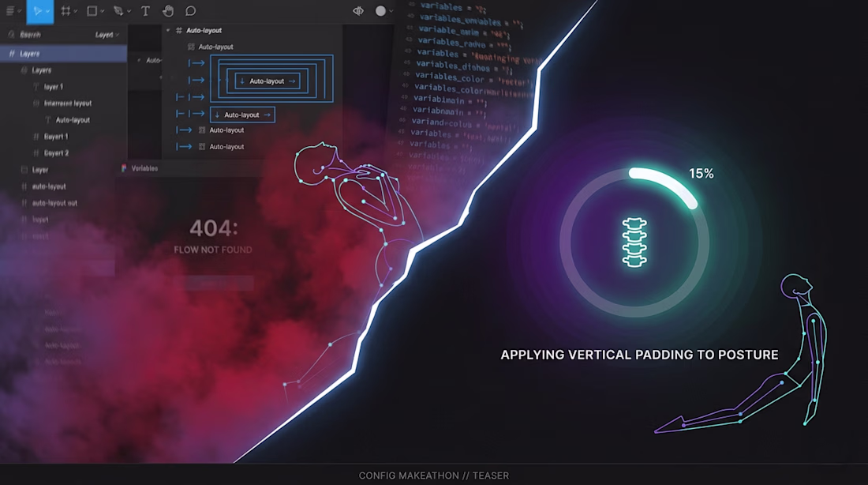Click the eye-shaped preview icon in toolbar
Screen dimensions: 868x485
358,10
